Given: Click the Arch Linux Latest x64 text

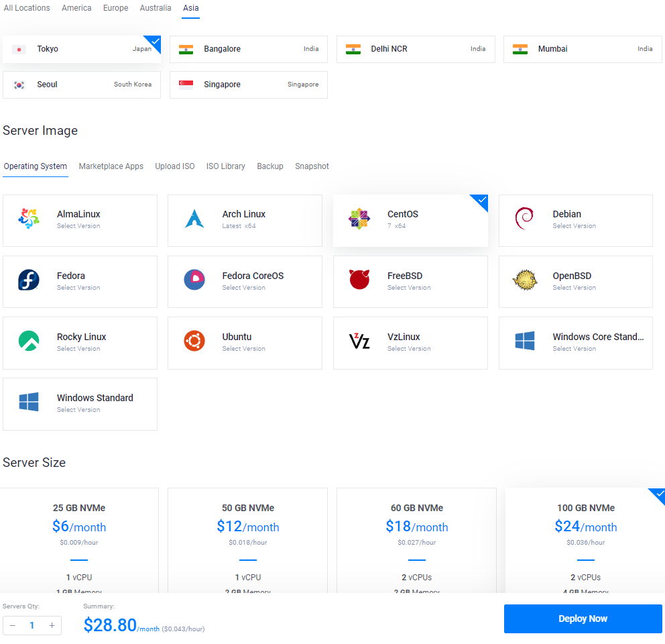Looking at the screenshot, I should click(239, 226).
